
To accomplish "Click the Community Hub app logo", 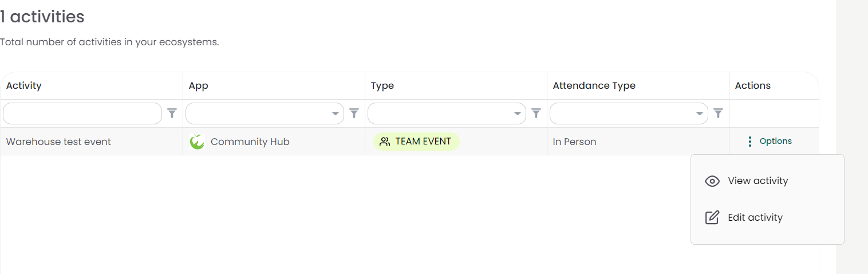I will pyautogui.click(x=197, y=142).
